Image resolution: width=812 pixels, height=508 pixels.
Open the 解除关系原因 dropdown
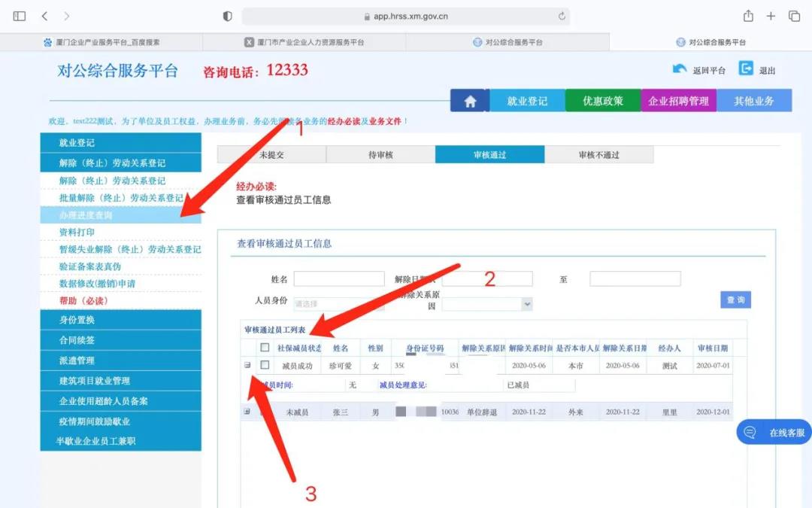point(487,304)
